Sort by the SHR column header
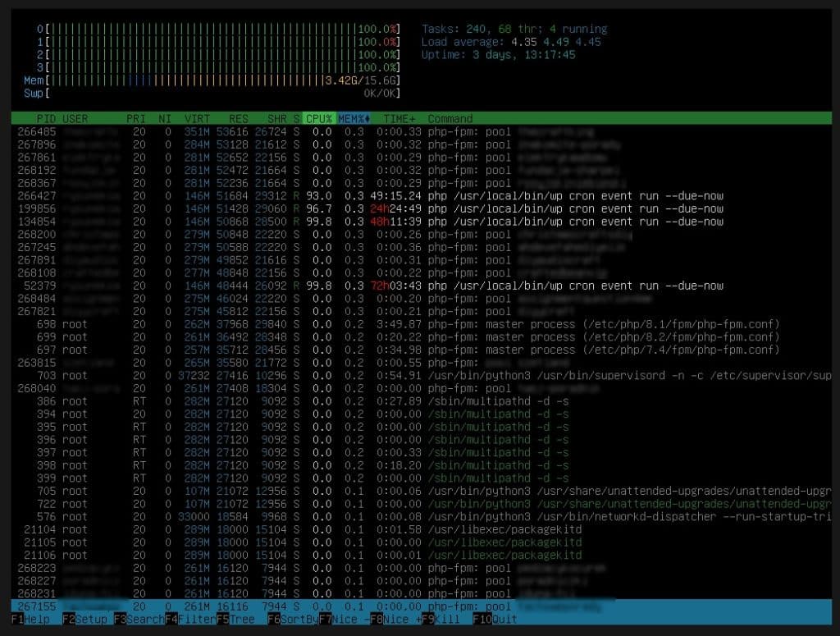 point(277,118)
